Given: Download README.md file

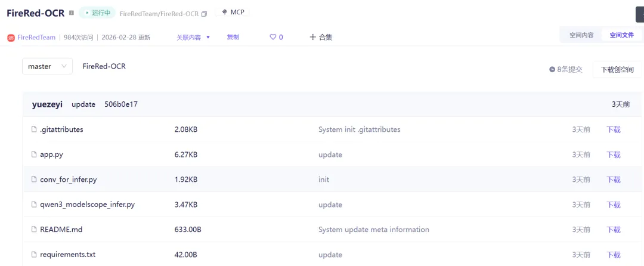Looking at the screenshot, I should 614,230.
